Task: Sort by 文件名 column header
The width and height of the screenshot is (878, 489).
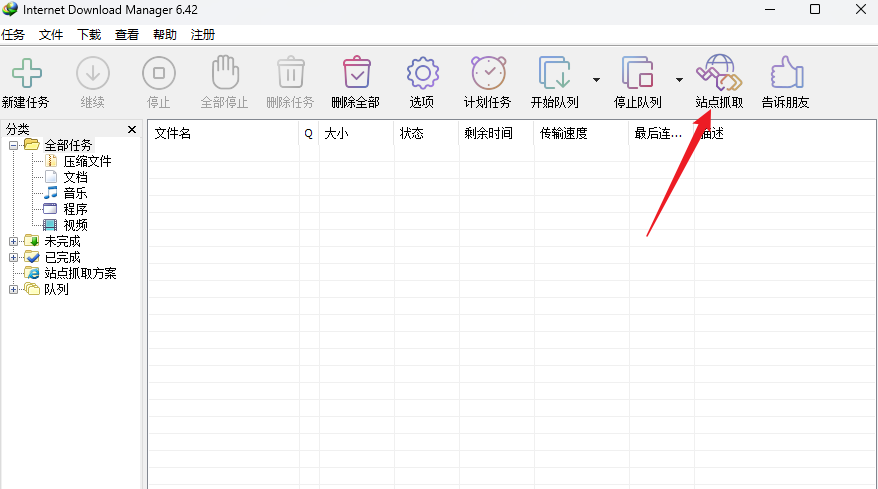Action: 223,133
